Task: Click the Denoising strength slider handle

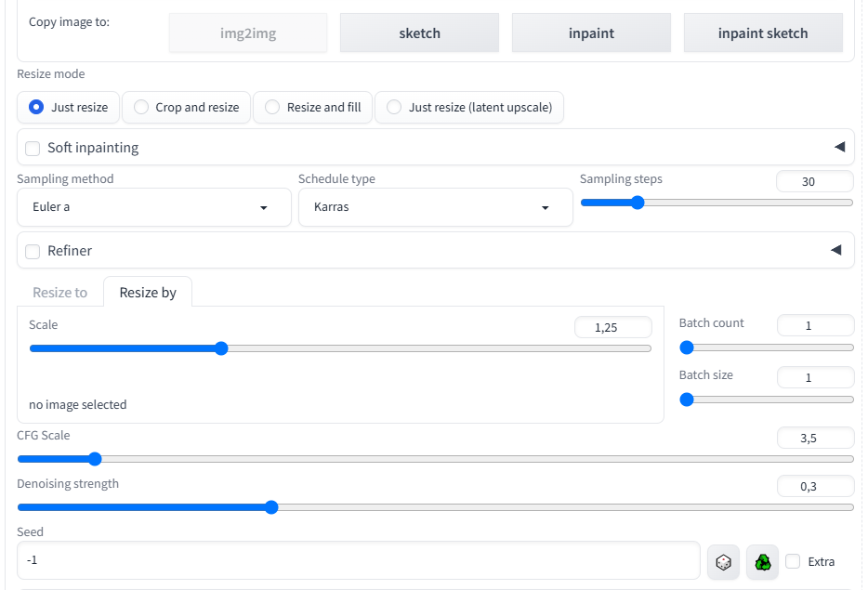Action: tap(271, 507)
